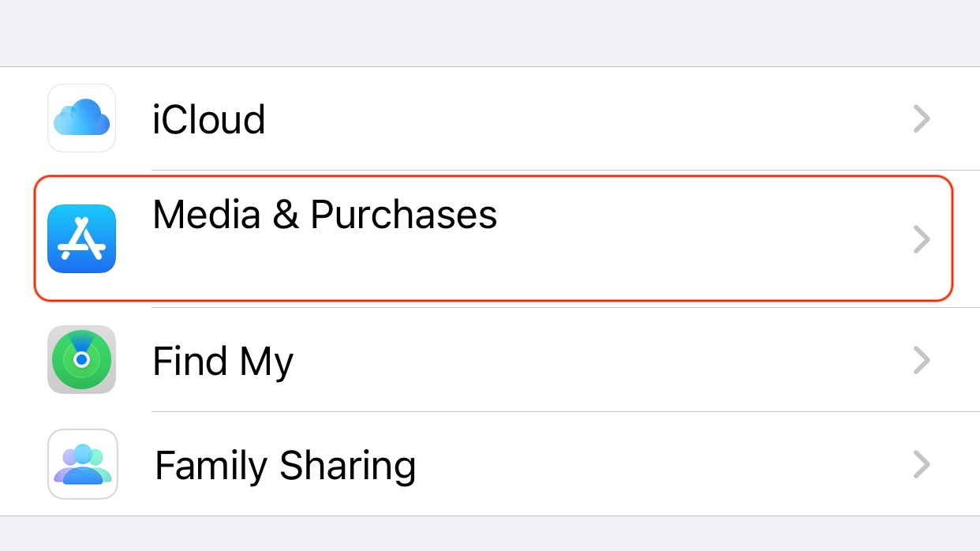Tap the green Find My radar icon
The height and width of the screenshot is (551, 980).
81,359
